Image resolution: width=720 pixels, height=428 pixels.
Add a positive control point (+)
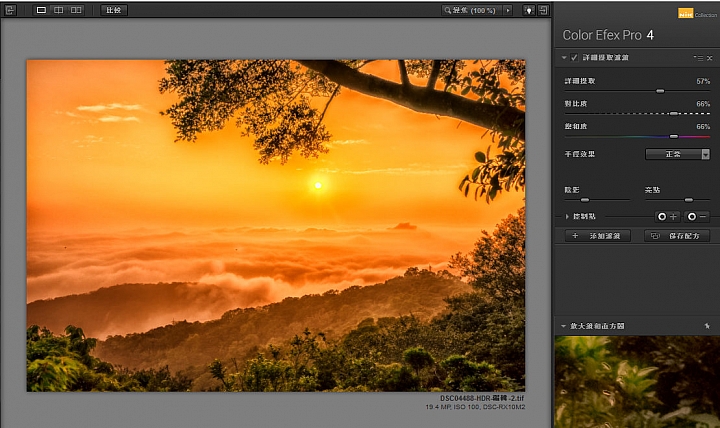pyautogui.click(x=666, y=216)
